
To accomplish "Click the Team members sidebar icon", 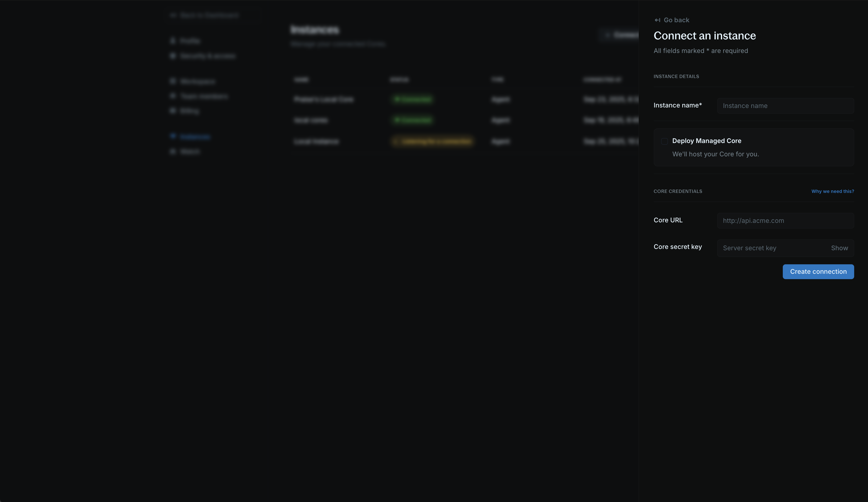I will tap(173, 96).
